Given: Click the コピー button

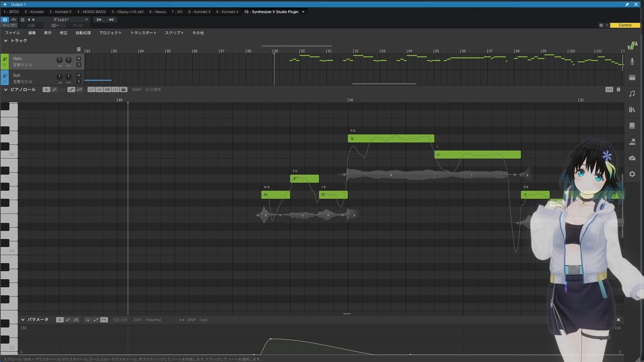Looking at the screenshot, I should (55, 25).
